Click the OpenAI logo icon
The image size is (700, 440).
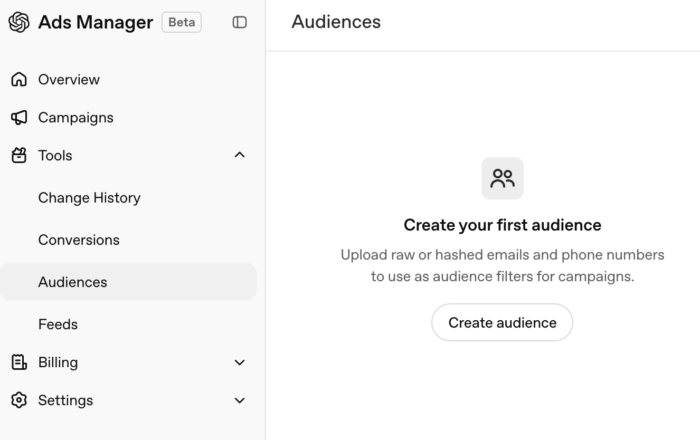click(x=19, y=22)
